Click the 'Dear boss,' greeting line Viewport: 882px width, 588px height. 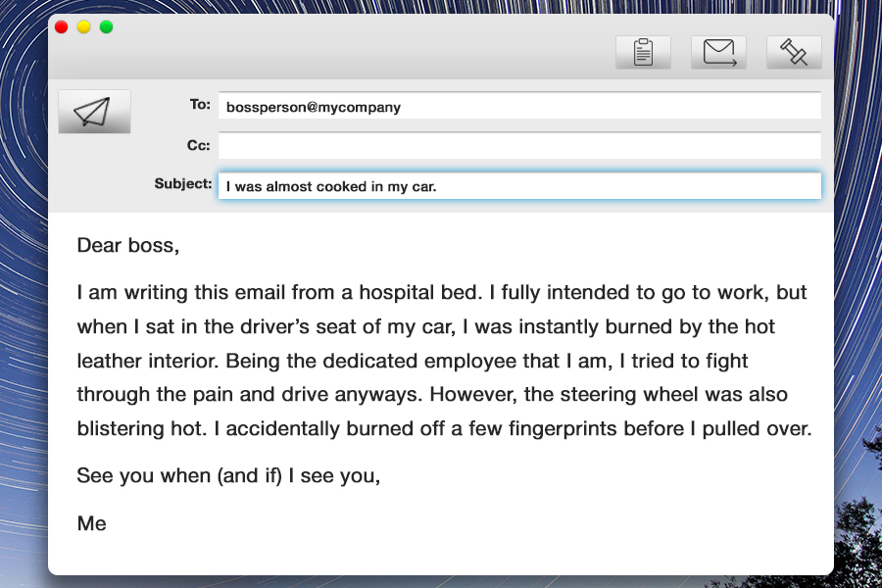coord(128,246)
